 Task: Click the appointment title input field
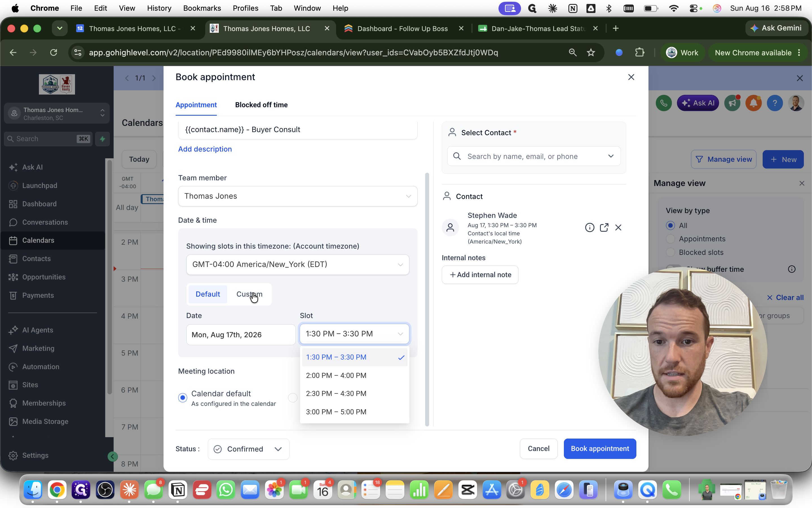(x=298, y=130)
